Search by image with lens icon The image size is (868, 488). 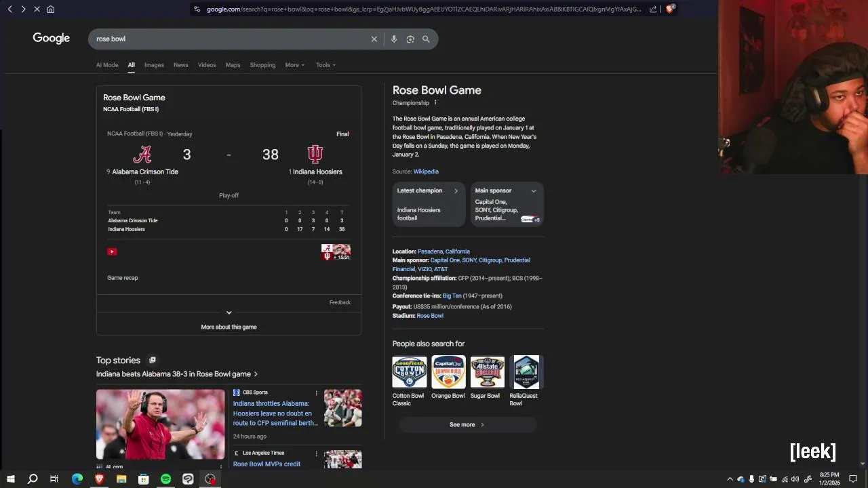pyautogui.click(x=410, y=39)
